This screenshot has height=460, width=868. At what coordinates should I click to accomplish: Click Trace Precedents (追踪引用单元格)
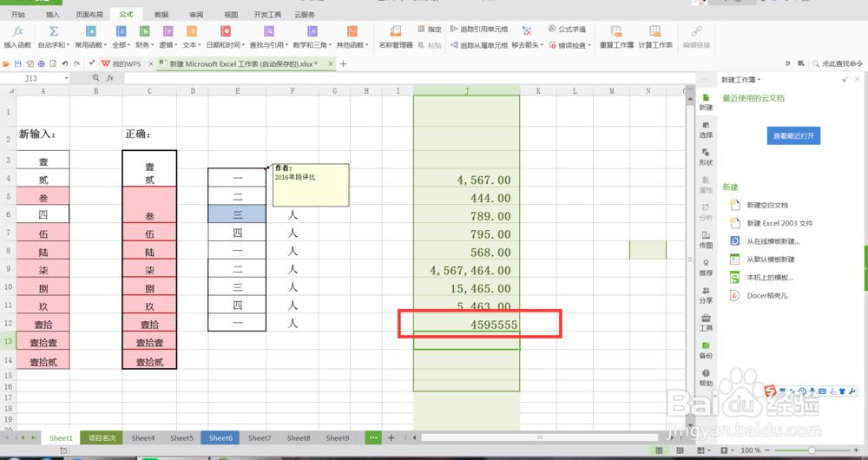pos(479,29)
